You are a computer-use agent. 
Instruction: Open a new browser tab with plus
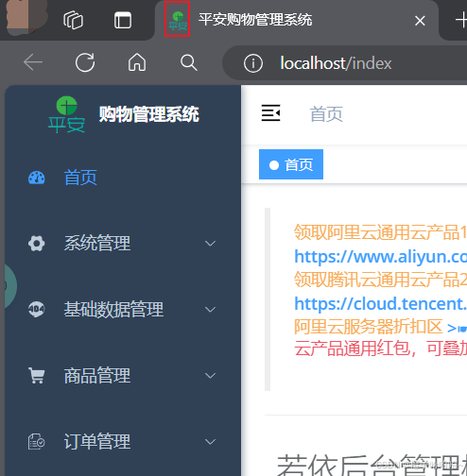(x=461, y=20)
